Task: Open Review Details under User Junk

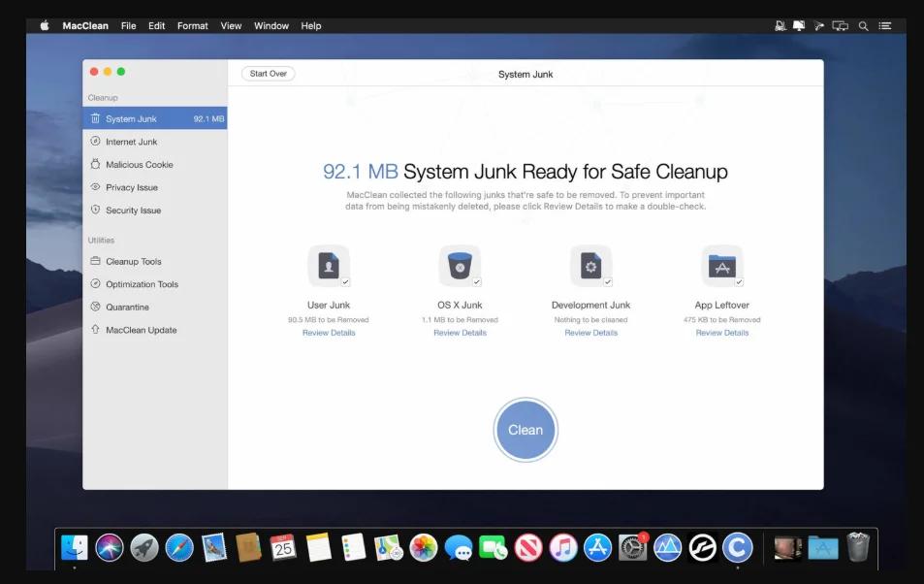Action: pos(329,333)
